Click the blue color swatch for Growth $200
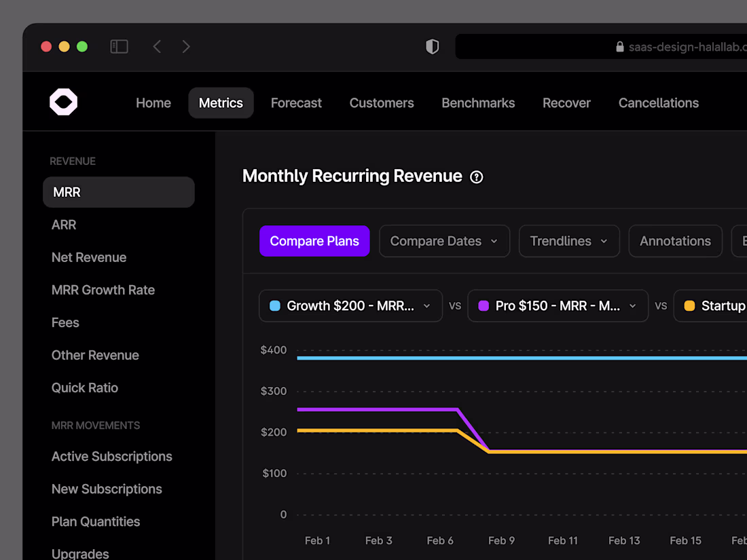This screenshot has width=747, height=560. [x=276, y=305]
